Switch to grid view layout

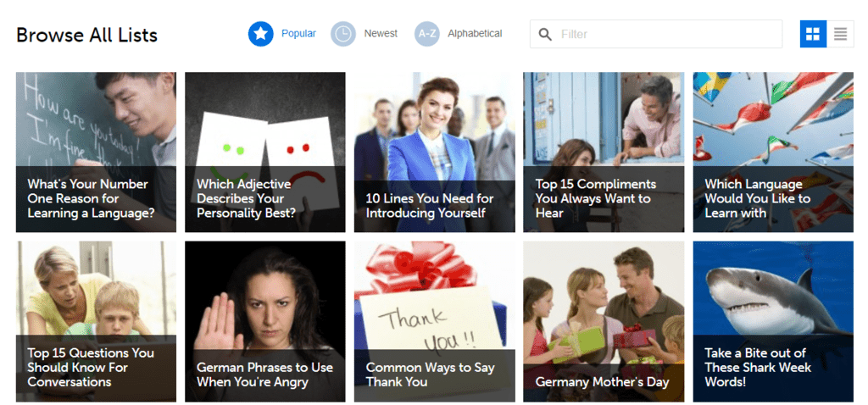(813, 34)
